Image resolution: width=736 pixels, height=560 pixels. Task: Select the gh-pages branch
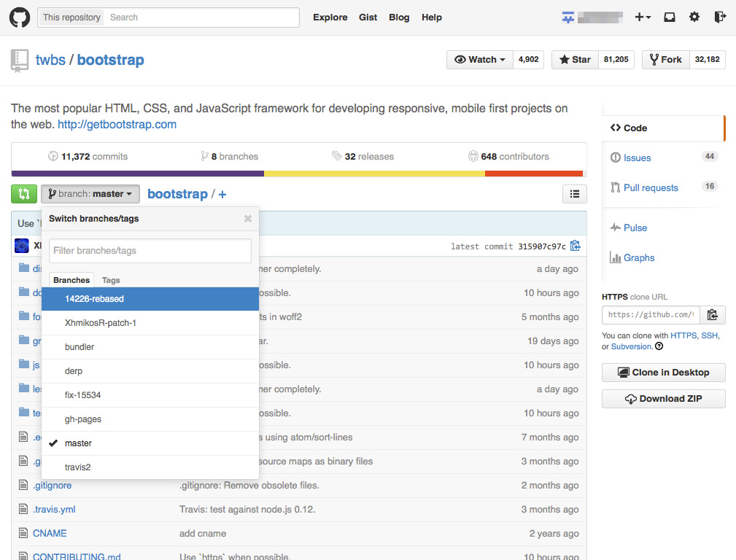click(83, 419)
